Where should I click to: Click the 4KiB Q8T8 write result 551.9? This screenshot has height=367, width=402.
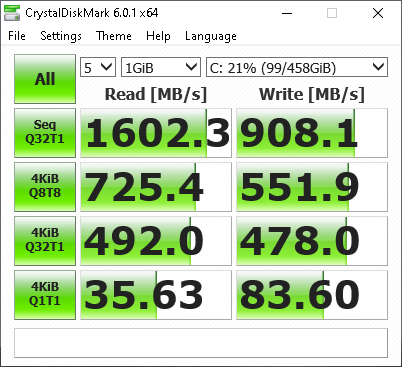click(312, 187)
